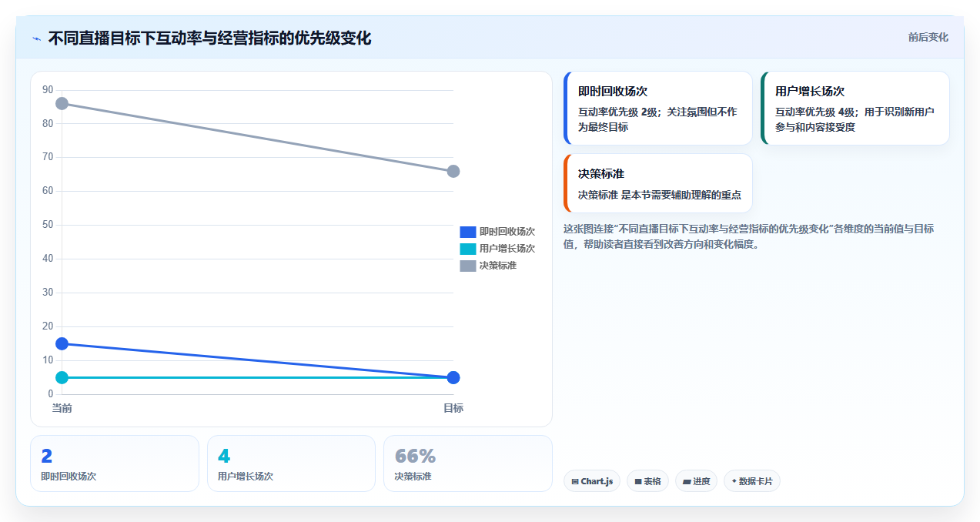Select the 进度 tag chip
The height and width of the screenshot is (522, 980).
click(696, 481)
